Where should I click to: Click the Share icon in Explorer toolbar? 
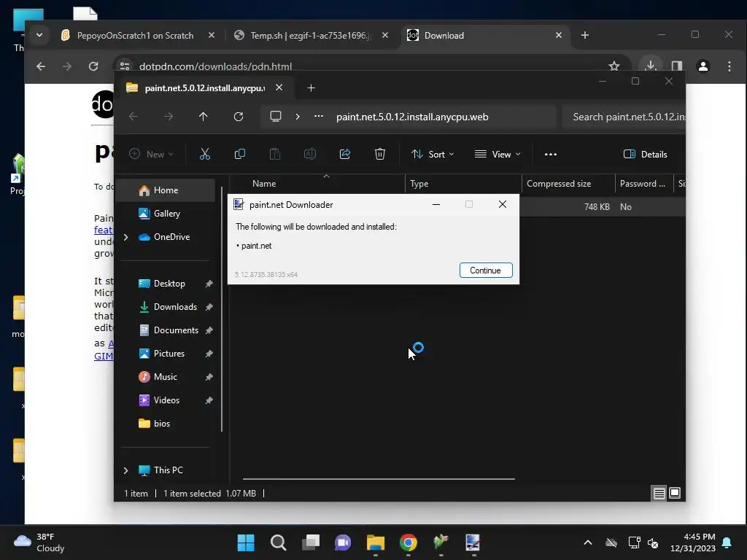(345, 154)
